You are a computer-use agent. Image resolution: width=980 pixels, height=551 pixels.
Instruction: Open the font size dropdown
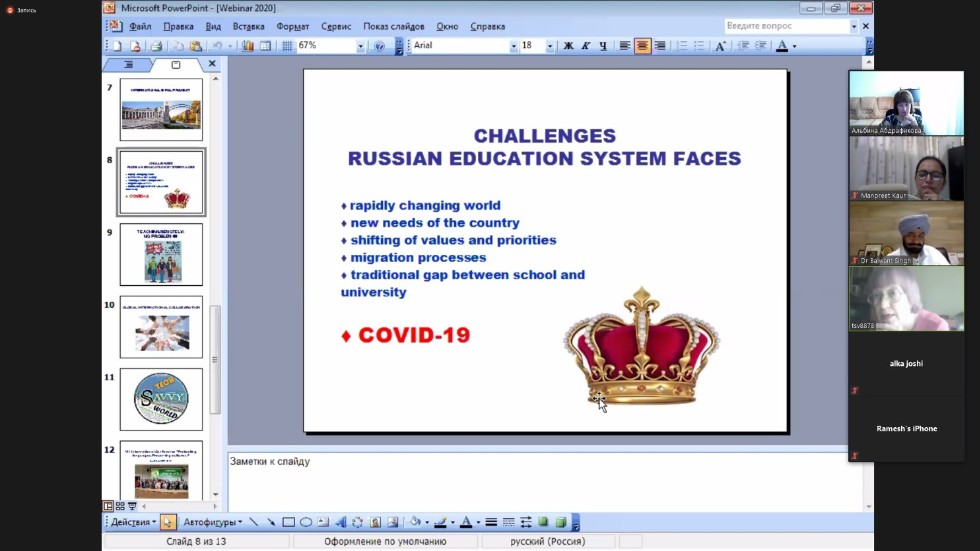(549, 46)
